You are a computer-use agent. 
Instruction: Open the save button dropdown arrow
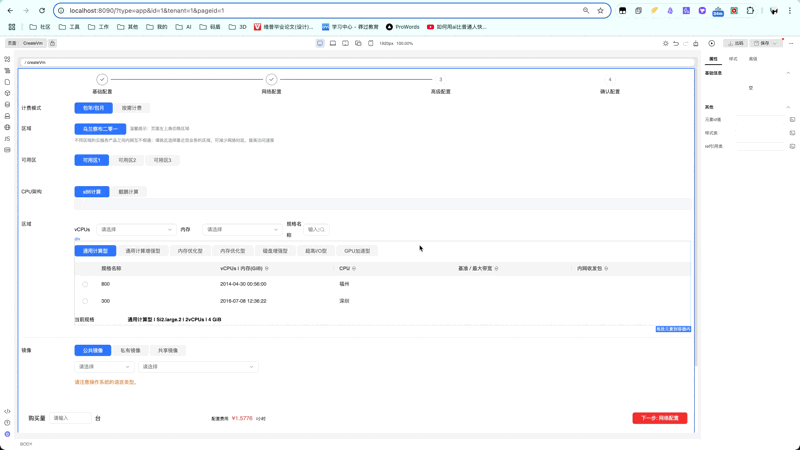click(x=776, y=43)
